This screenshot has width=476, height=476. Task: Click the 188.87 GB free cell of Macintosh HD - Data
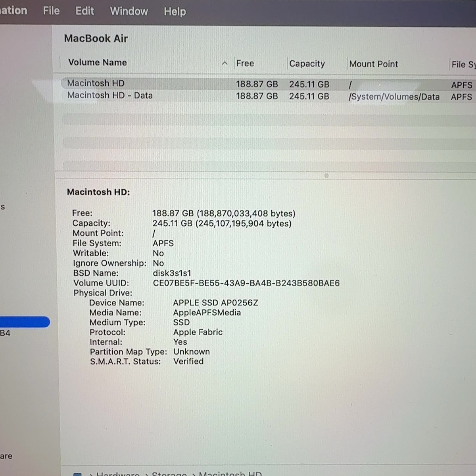[x=257, y=96]
